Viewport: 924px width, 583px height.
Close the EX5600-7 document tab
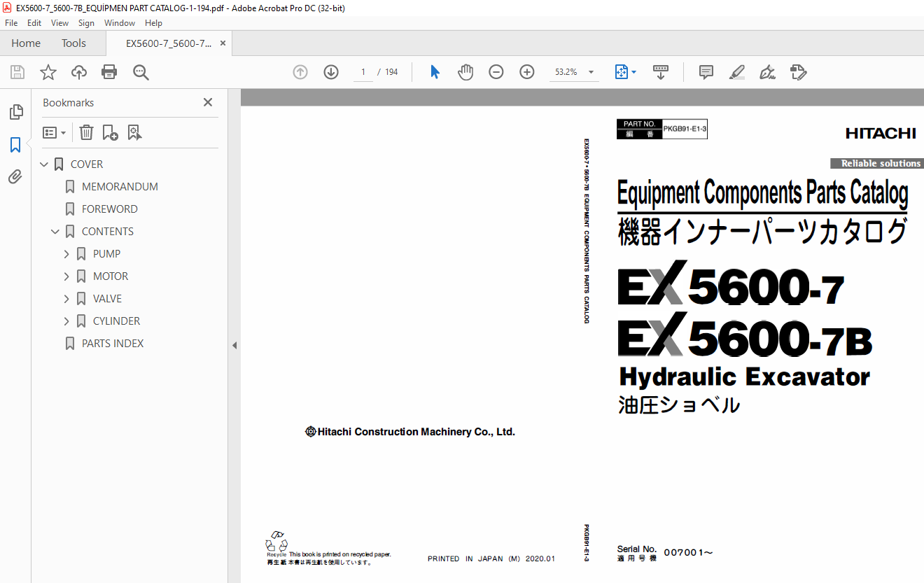[x=223, y=43]
